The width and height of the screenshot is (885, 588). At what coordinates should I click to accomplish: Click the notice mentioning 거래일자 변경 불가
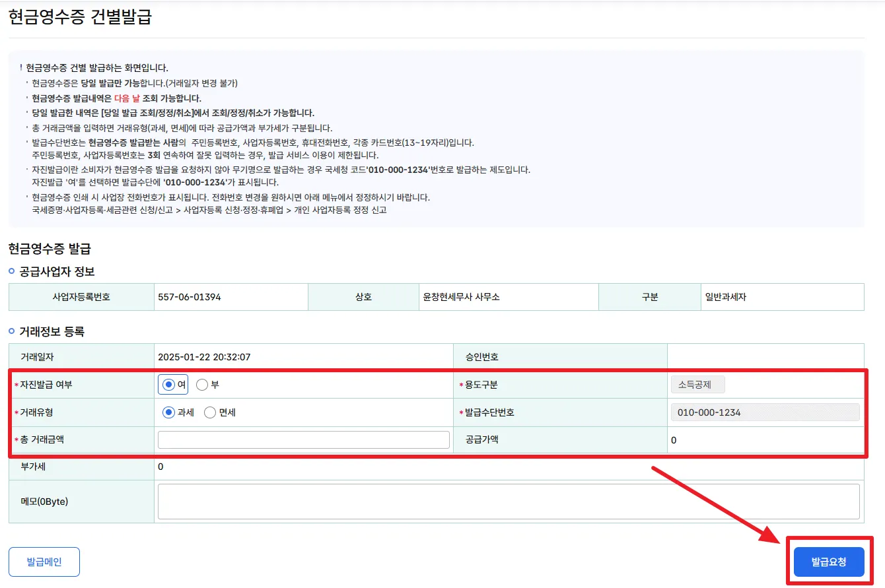(135, 83)
